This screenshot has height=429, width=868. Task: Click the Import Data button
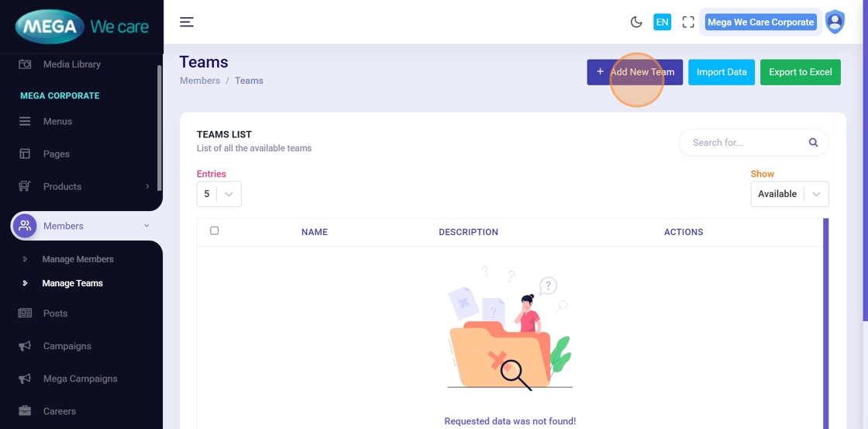coord(722,72)
